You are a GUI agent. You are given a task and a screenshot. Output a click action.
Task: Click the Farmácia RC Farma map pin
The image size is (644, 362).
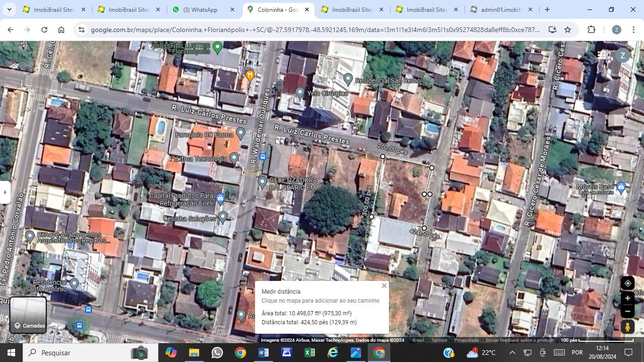241,134
